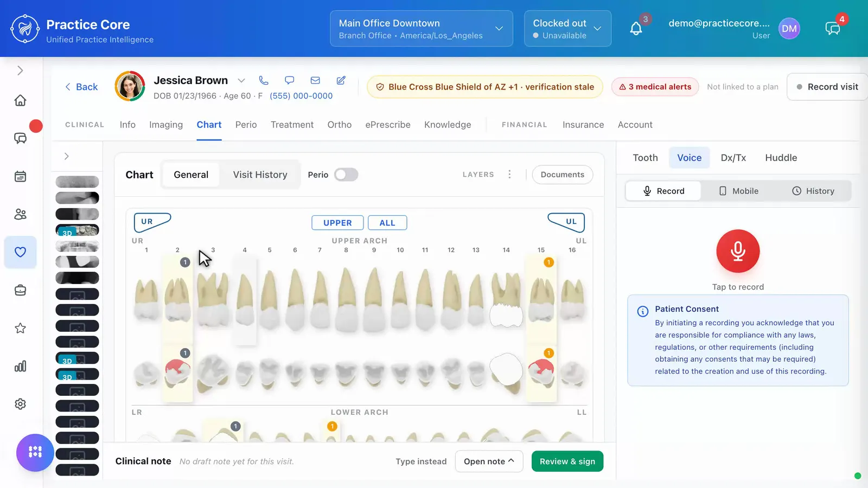
Task: Edit patient with the pencil icon
Action: pyautogui.click(x=341, y=80)
